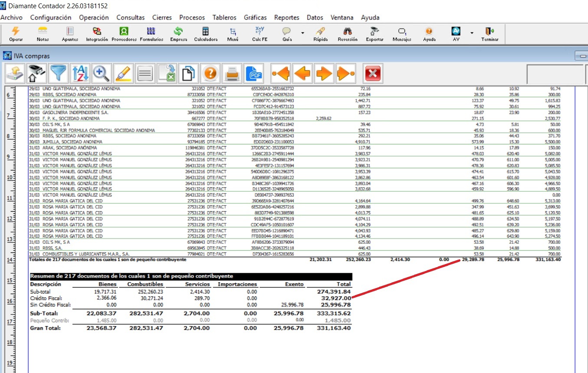The image size is (588, 373).
Task: Export the report to Excel spreadsheet
Action: [x=167, y=74]
